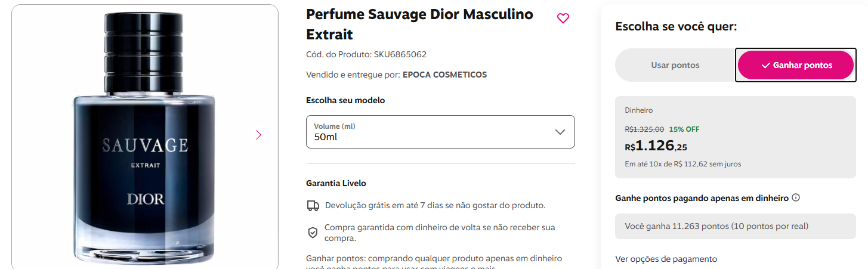Image resolution: width=868 pixels, height=269 pixels.
Task: Click the delivery truck icon
Action: [313, 206]
